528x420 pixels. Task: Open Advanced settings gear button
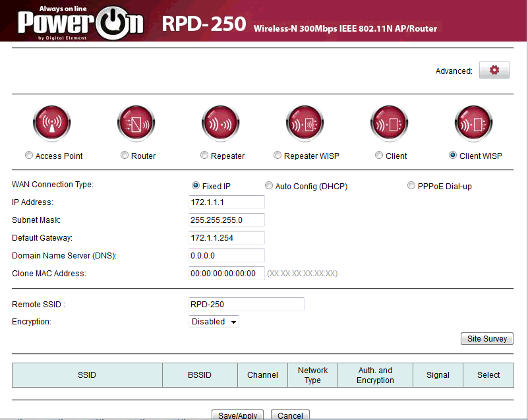coord(494,70)
